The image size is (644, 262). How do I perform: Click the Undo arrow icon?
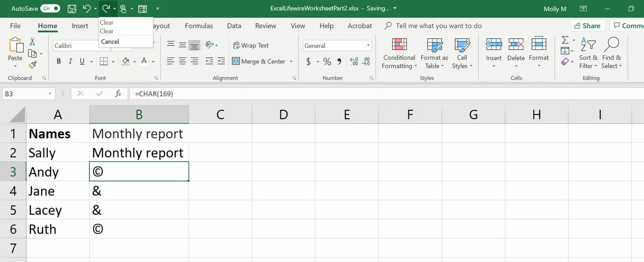(x=87, y=8)
